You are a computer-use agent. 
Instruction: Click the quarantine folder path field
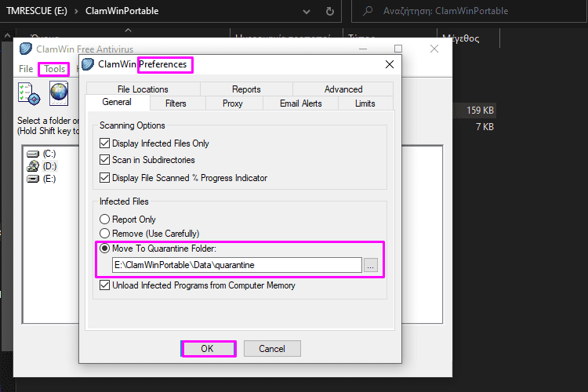[237, 265]
